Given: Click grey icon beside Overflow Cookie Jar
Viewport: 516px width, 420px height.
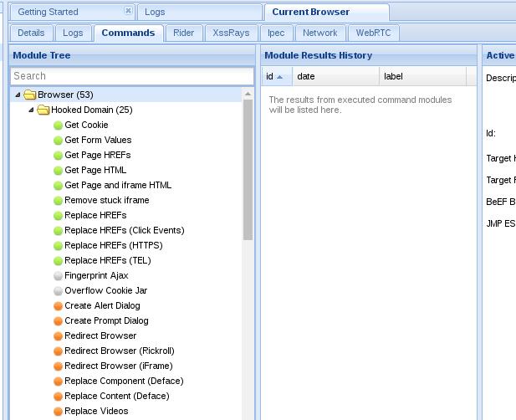Looking at the screenshot, I should (x=58, y=291).
